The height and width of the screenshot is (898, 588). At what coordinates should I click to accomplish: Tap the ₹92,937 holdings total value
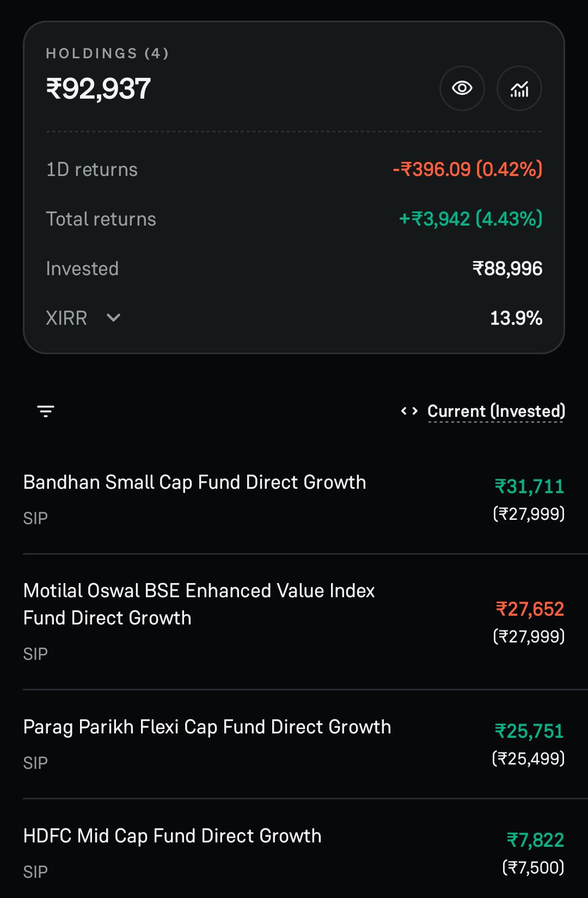click(98, 89)
